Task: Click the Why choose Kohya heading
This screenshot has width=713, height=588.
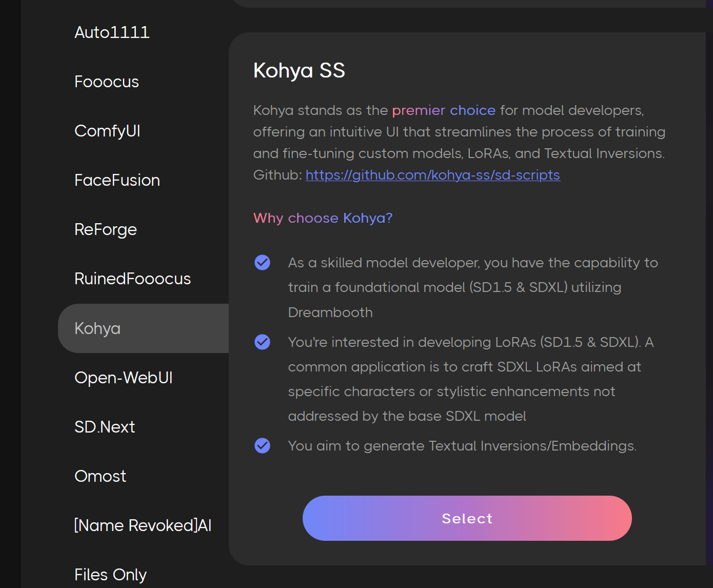Action: (323, 218)
